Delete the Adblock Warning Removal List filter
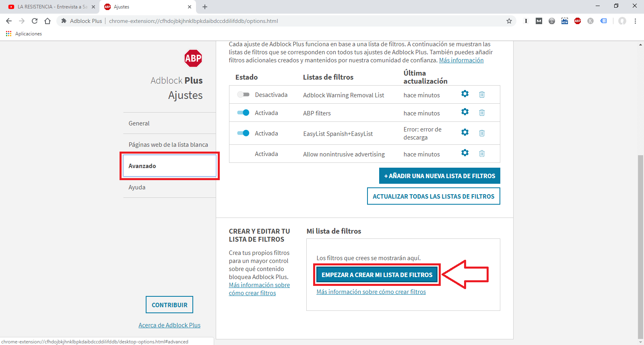The width and height of the screenshot is (644, 345). [482, 94]
